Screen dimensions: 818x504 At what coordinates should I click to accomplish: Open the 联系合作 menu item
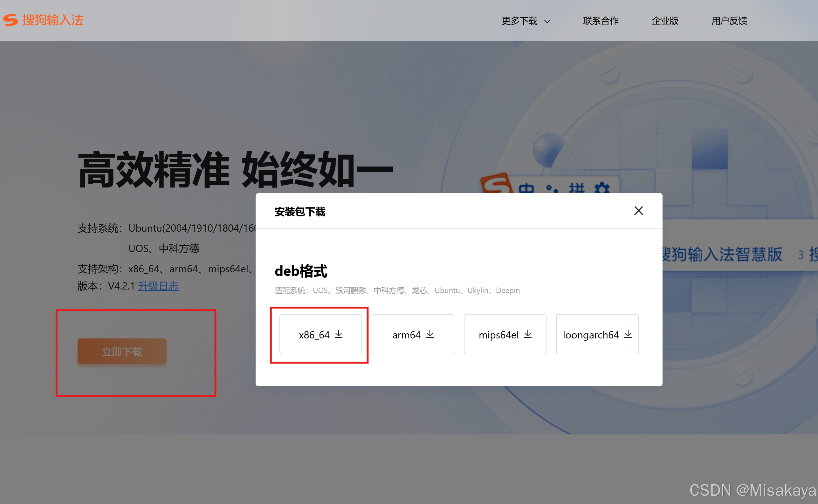(601, 21)
